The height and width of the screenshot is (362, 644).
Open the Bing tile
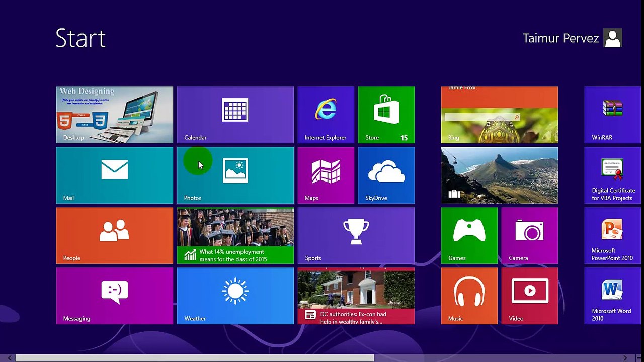500,115
